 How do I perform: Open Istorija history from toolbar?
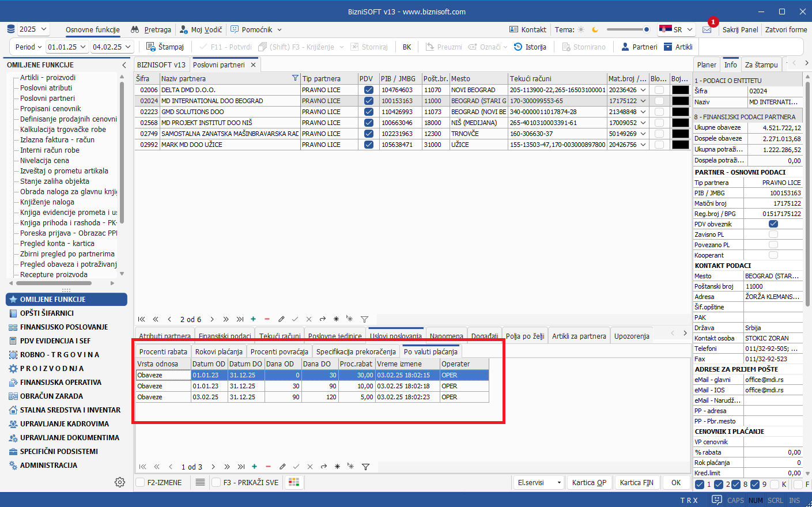(518, 47)
